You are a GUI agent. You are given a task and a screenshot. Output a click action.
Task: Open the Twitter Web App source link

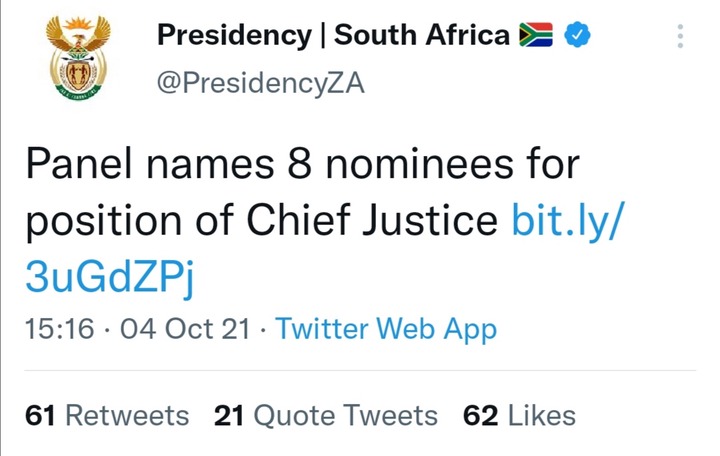click(386, 330)
